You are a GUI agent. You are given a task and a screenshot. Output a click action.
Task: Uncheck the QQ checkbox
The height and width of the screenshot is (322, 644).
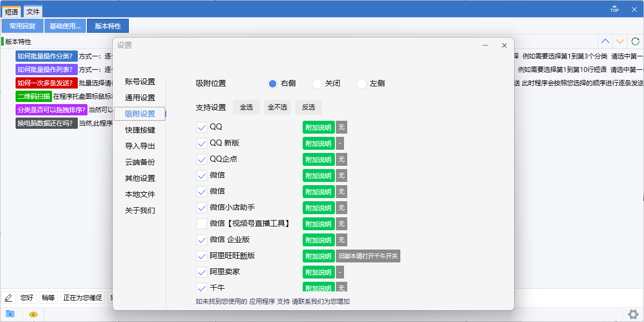tap(202, 127)
